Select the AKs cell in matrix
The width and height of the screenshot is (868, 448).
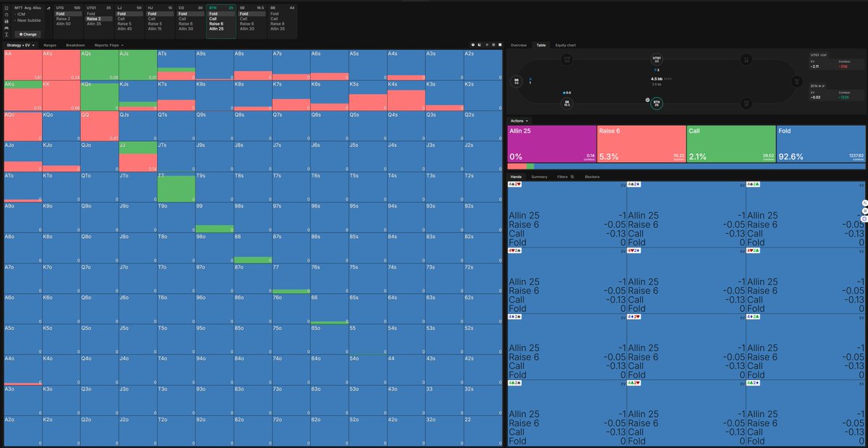pyautogui.click(x=61, y=65)
